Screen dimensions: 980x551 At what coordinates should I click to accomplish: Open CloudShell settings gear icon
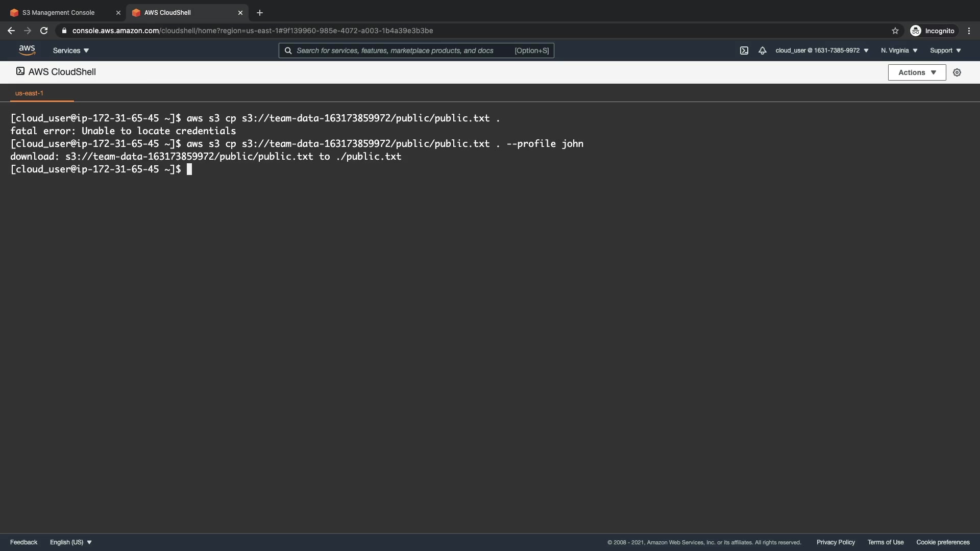(957, 72)
